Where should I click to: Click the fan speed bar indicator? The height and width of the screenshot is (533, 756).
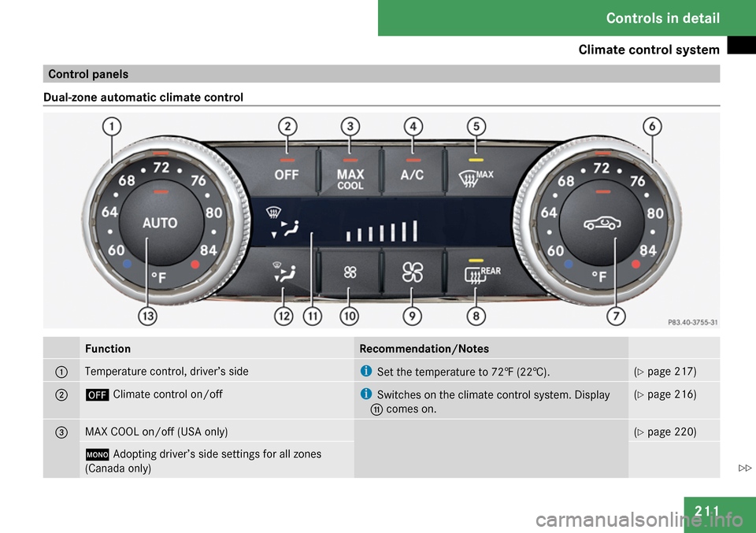pyautogui.click(x=382, y=231)
